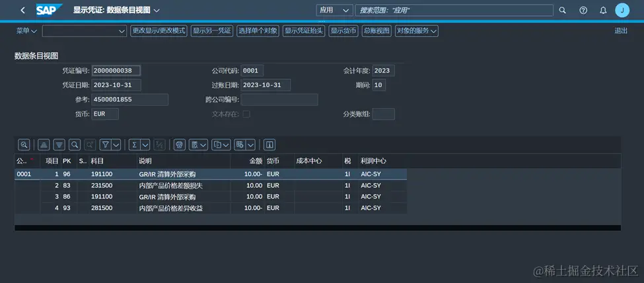Click 内部产品价格差异收益 description cell
This screenshot has width=644, height=283.
coord(183,208)
